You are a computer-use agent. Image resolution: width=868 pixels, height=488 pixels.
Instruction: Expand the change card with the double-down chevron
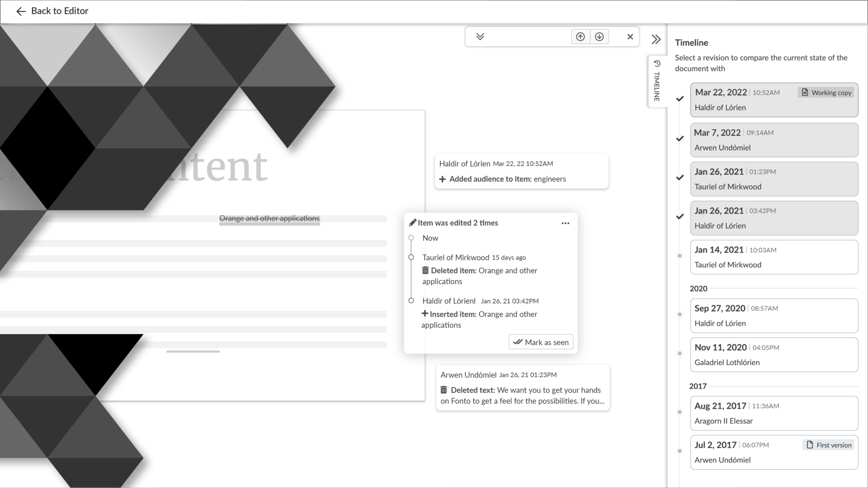click(x=480, y=36)
